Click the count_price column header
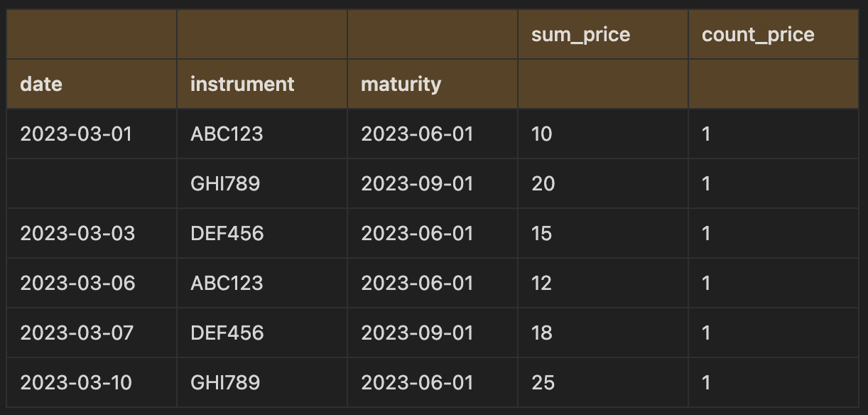Image resolution: width=868 pixels, height=415 pixels. click(773, 34)
